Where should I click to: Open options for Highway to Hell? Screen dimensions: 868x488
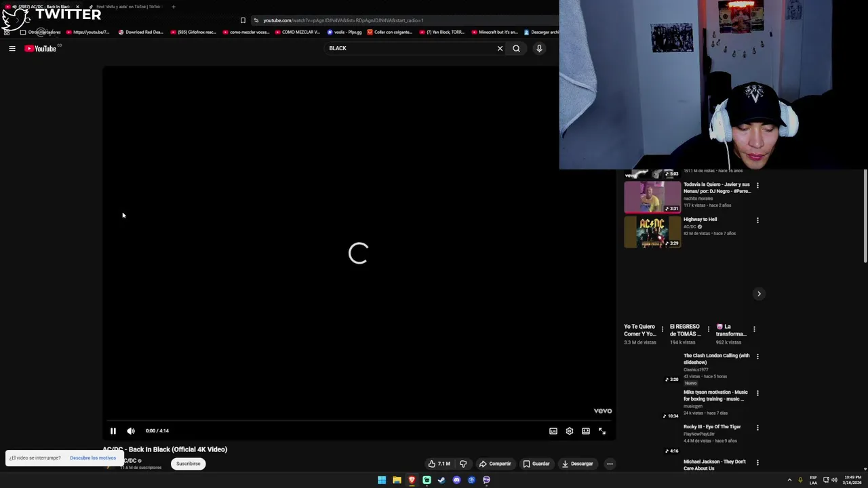point(757,220)
